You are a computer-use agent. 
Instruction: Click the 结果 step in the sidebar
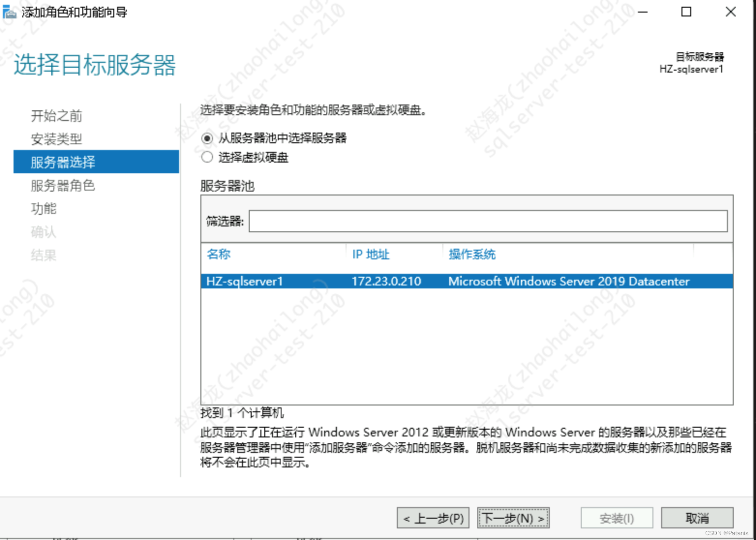click(44, 255)
